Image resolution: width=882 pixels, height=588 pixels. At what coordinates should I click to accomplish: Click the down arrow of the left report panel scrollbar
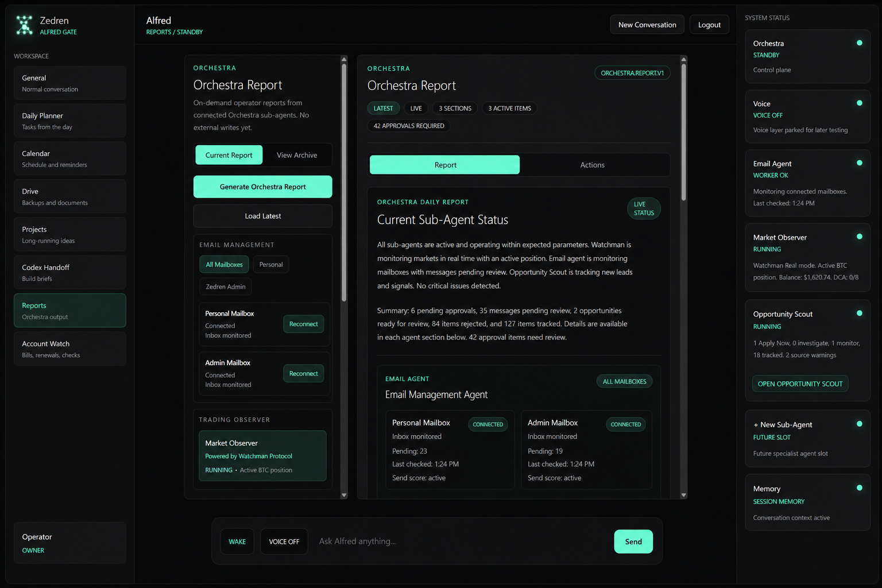pyautogui.click(x=344, y=495)
